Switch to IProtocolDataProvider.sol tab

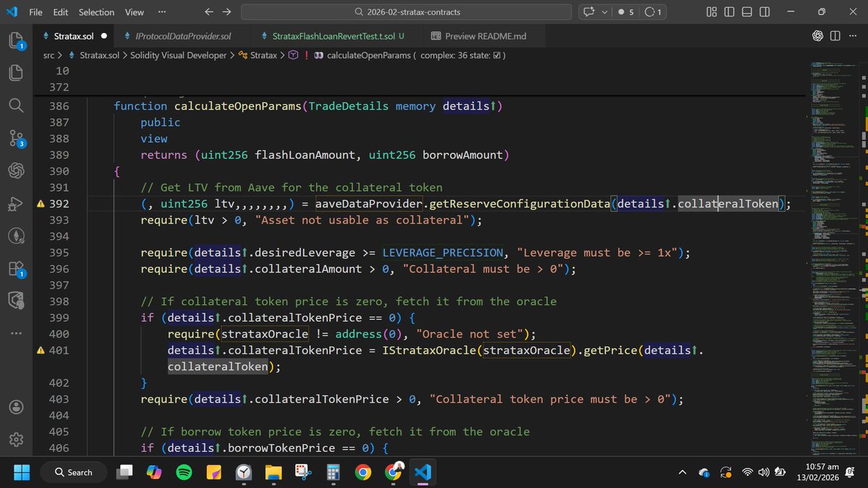point(184,36)
